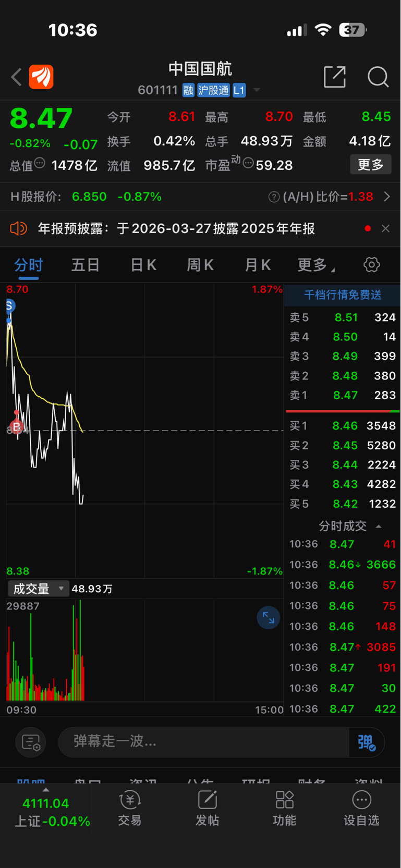401x868 pixels.
Task: Select 卖4 price 8.50 row
Action: (343, 337)
